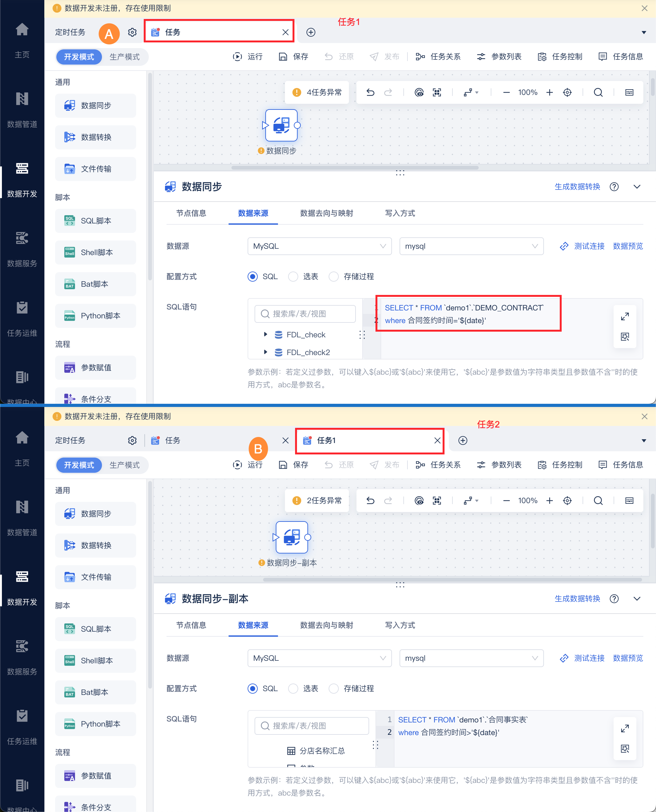Viewport: 656px width, 812px height.
Task: Select the 数据同步–副本 node on canvas
Action: coord(291,537)
